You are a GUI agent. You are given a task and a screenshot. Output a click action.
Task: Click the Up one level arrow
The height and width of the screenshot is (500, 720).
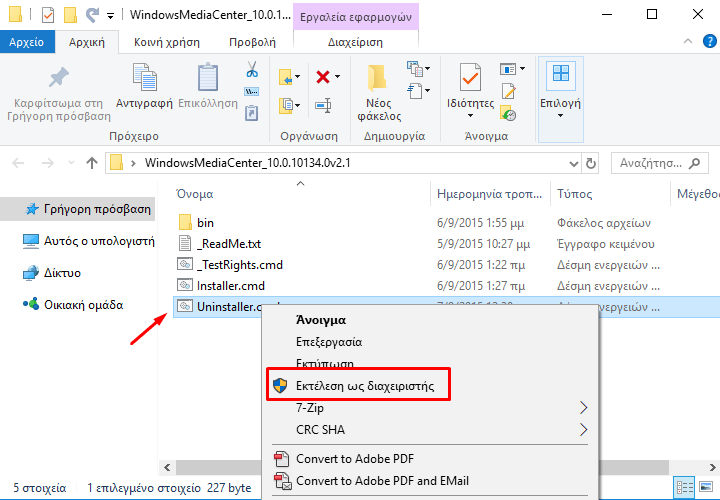coord(92,163)
